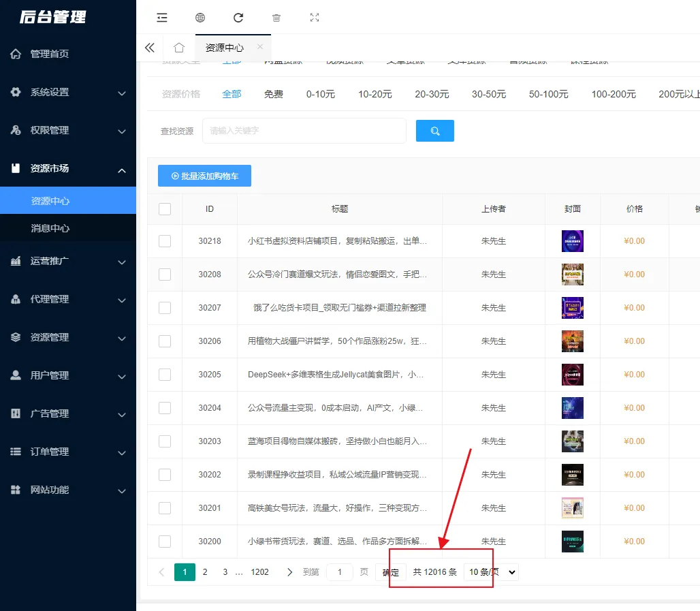The height and width of the screenshot is (611, 700).
Task: Expand the 用户管理 menu chevron
Action: click(121, 377)
